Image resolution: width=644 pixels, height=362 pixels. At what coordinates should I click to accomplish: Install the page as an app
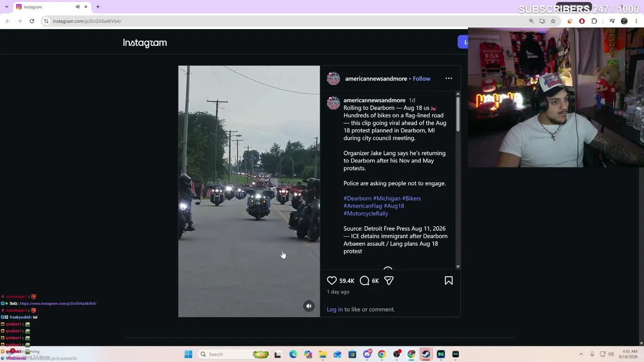542,21
